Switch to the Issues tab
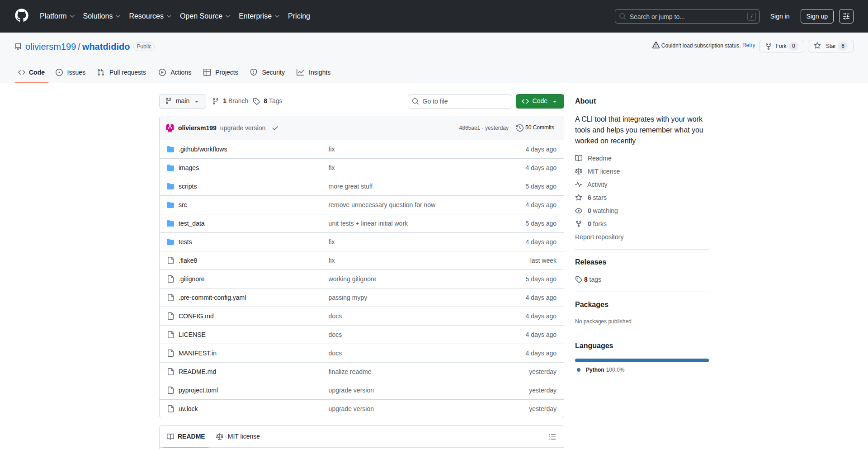The height and width of the screenshot is (449, 868). pyautogui.click(x=71, y=72)
